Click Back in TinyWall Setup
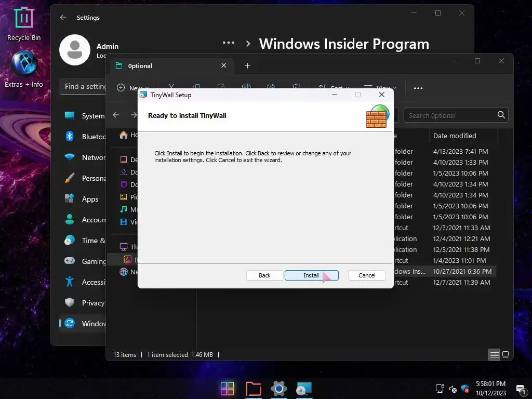Viewport: 532px width, 399px height. (264, 275)
